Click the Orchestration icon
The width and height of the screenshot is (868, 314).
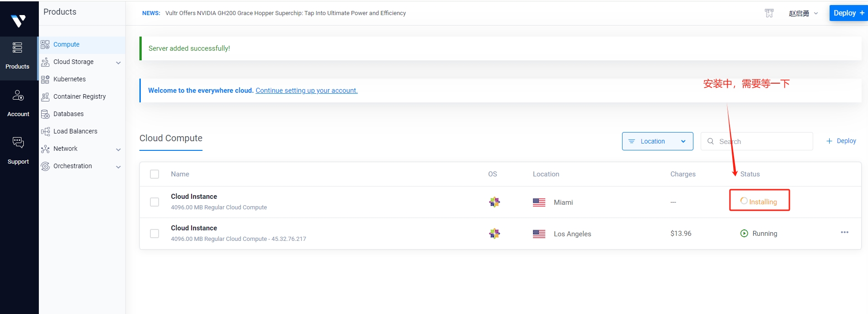tap(45, 166)
